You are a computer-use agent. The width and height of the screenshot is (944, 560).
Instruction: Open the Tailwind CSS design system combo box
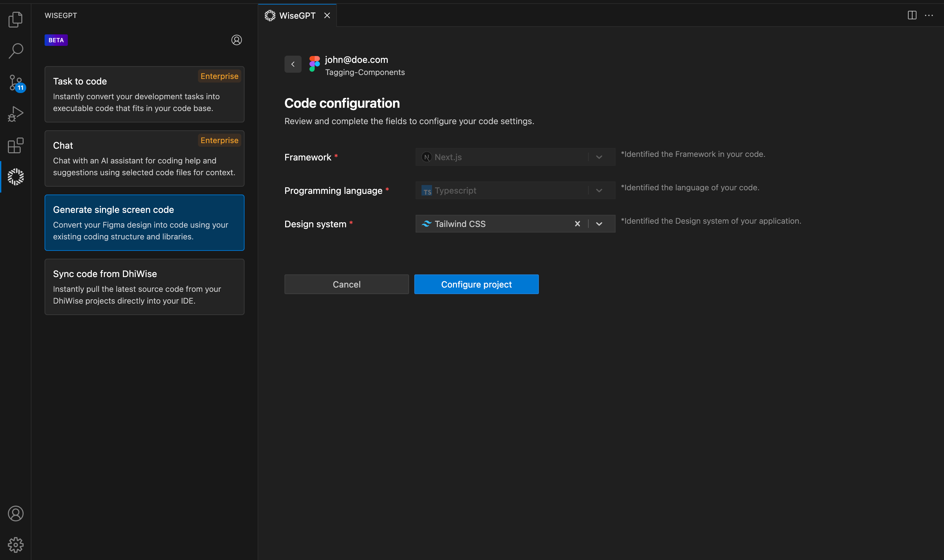(x=515, y=224)
